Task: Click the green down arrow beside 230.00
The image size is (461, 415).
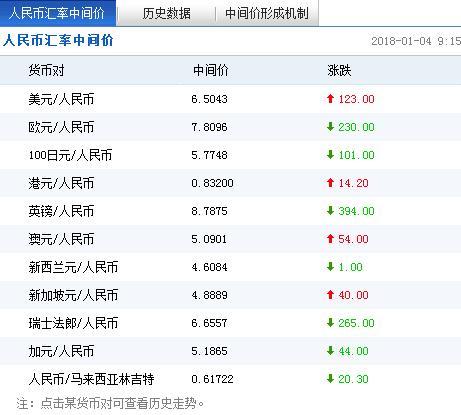Action: point(330,127)
